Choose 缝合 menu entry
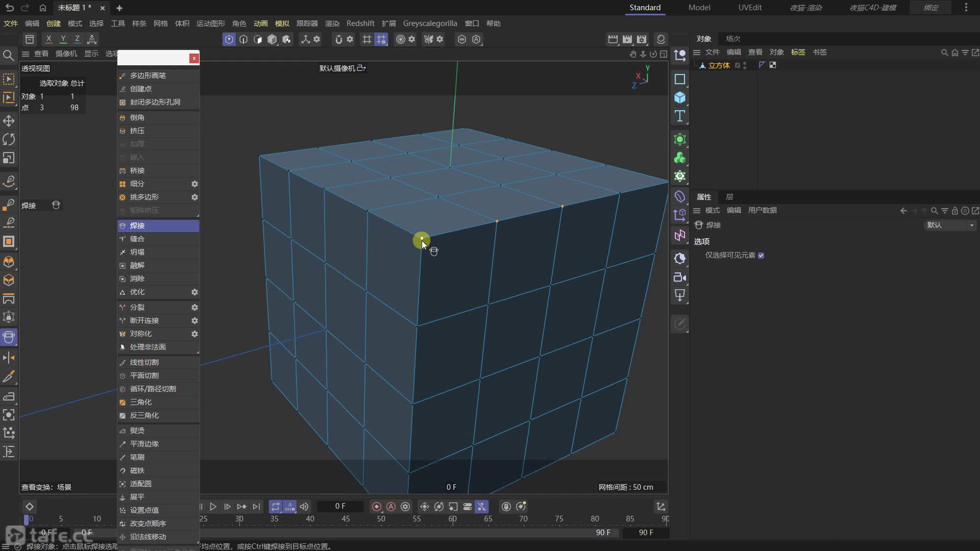The image size is (980, 551). point(158,239)
